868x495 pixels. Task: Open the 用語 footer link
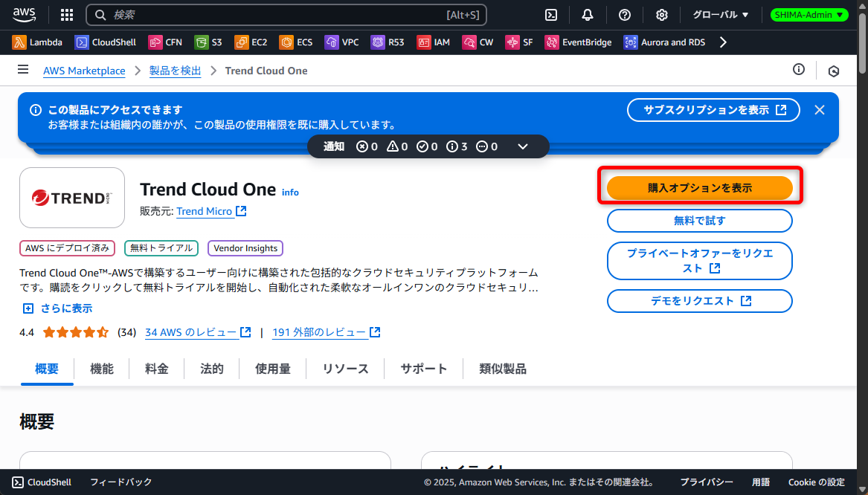[x=761, y=482]
